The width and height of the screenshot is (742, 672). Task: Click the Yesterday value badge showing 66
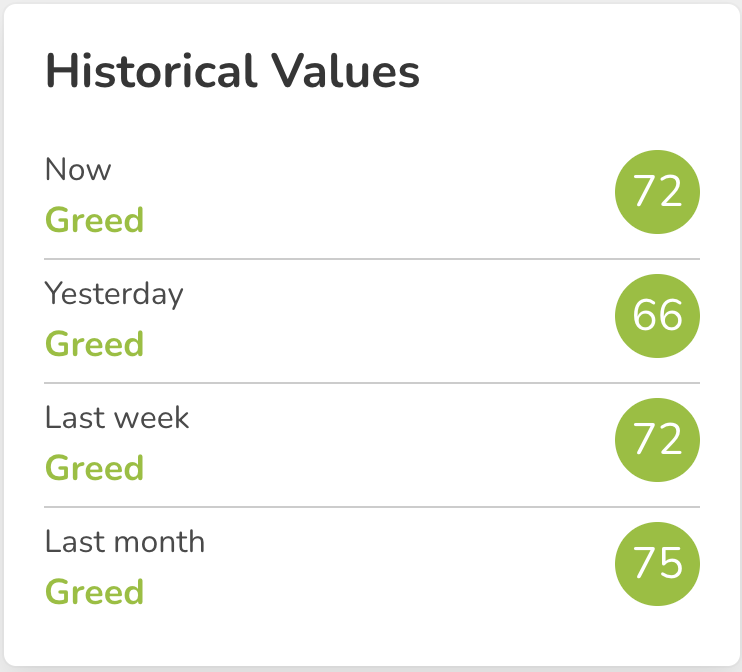point(657,316)
